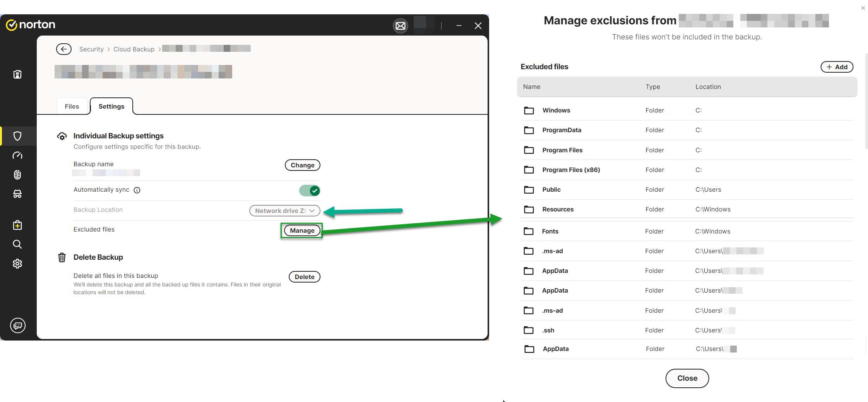This screenshot has width=868, height=402.
Task: Click the Close button in exclusions panel
Action: coord(687,378)
